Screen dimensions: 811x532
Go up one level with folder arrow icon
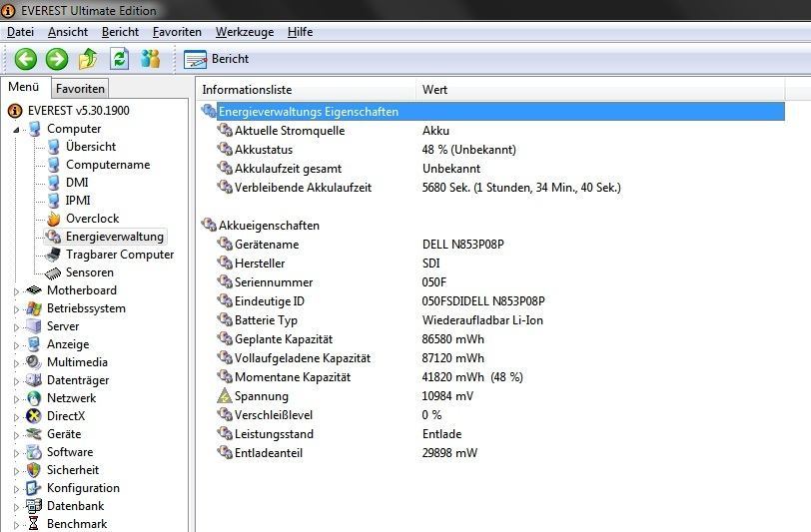tap(89, 59)
